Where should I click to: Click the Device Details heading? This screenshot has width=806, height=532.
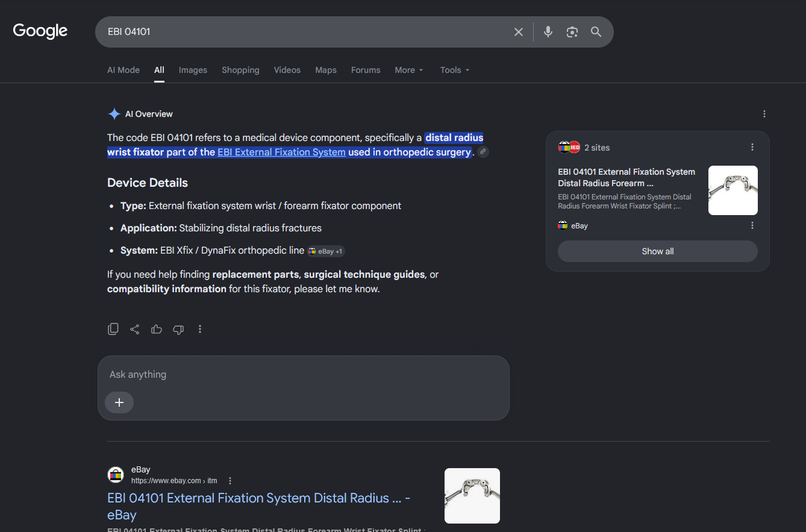(148, 183)
